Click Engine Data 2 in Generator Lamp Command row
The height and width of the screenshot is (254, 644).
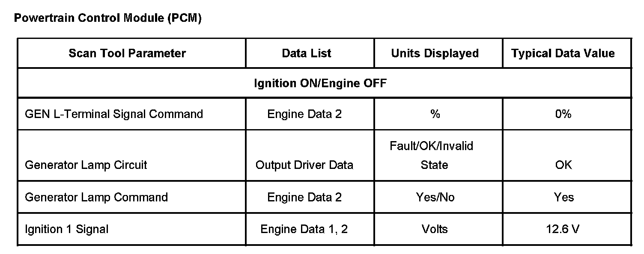(304, 197)
